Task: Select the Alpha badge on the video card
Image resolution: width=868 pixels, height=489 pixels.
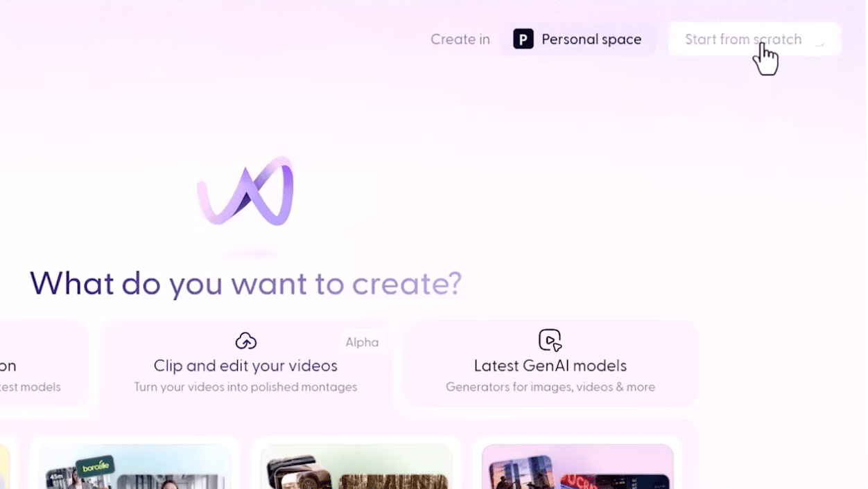Action: (362, 342)
